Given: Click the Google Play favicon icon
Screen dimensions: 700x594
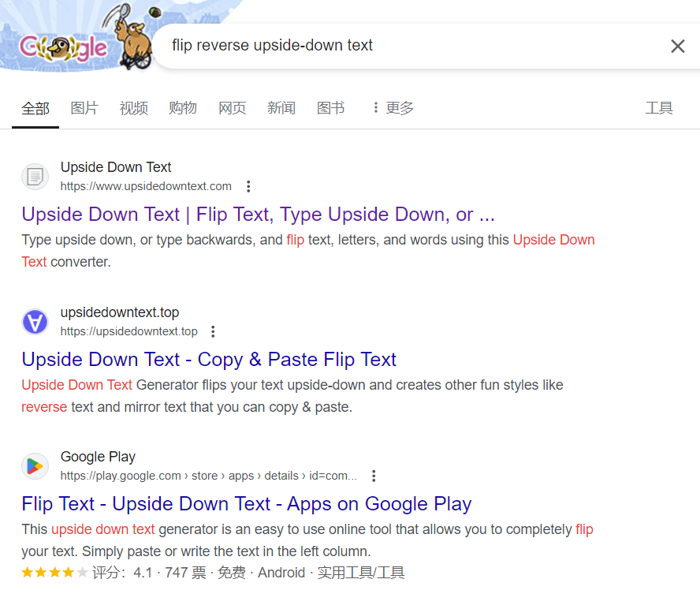Looking at the screenshot, I should (35, 466).
